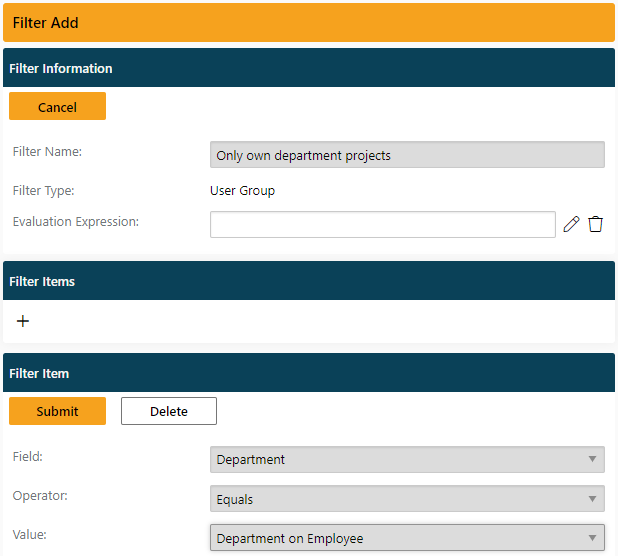
Task: Open the Field dropdown showing Department
Action: [x=407, y=459]
